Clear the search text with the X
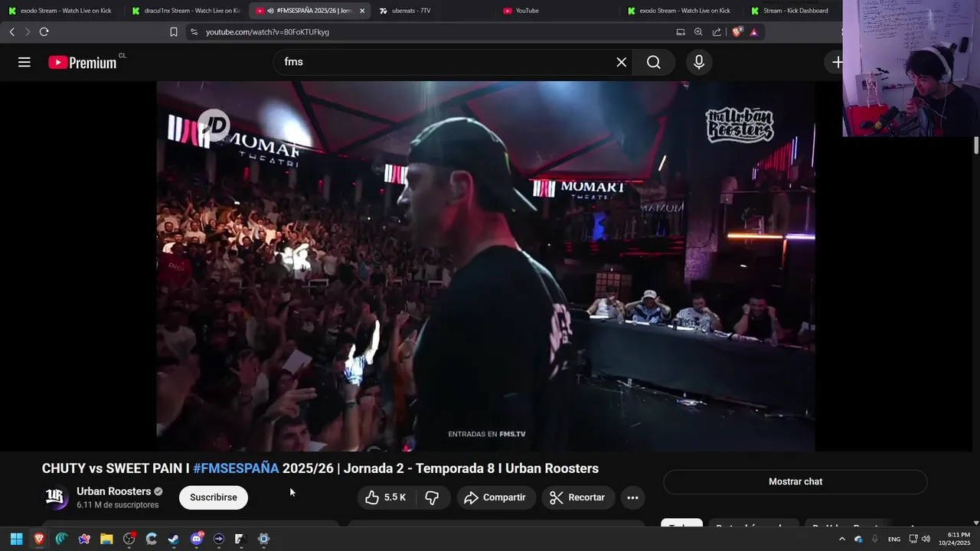The image size is (980, 551). pos(622,62)
